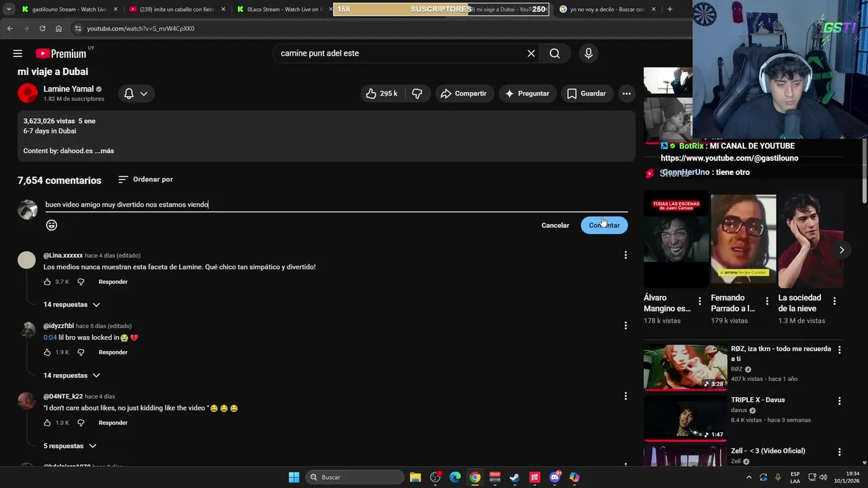The image size is (868, 488).
Task: Switch to gastilouno Stream browser tab
Action: click(x=68, y=9)
